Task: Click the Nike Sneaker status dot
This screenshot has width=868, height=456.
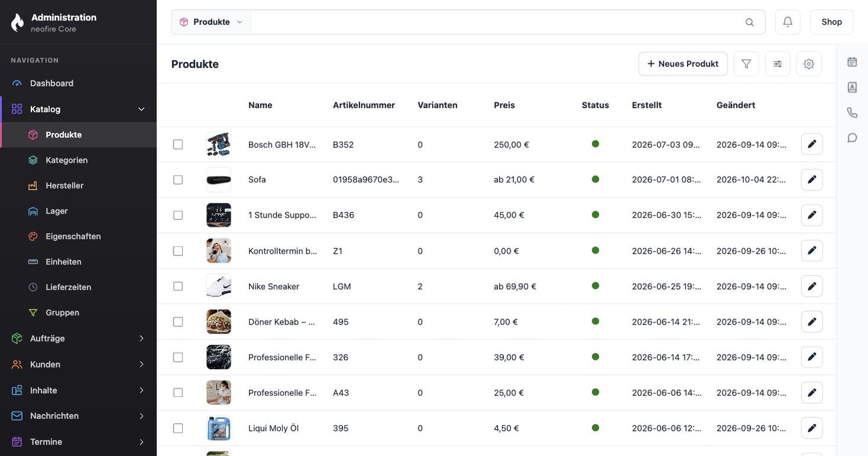Action: [x=596, y=286]
